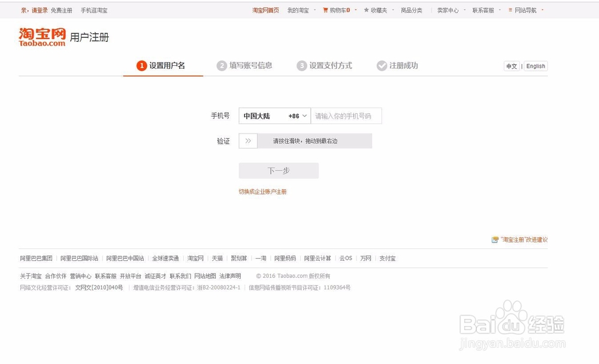Open the 阿里巴巴中国站 footer link
The width and height of the screenshot is (599, 364).
point(125,259)
